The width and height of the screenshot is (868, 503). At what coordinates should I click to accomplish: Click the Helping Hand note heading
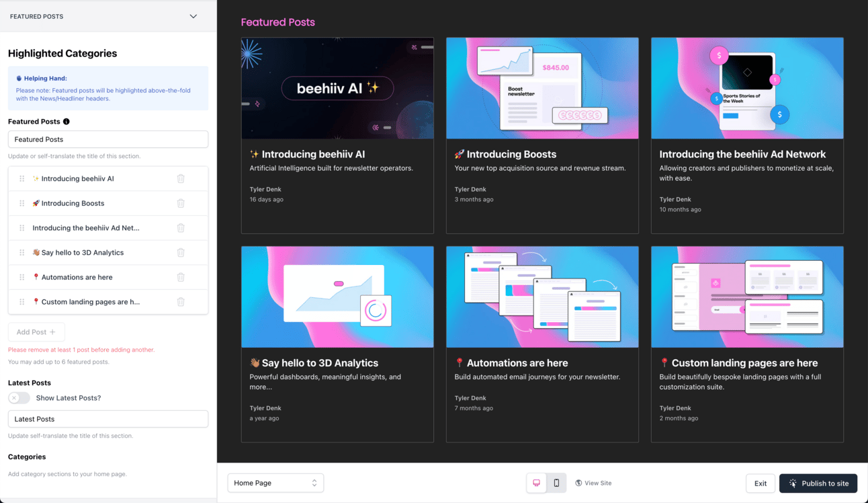(x=42, y=79)
